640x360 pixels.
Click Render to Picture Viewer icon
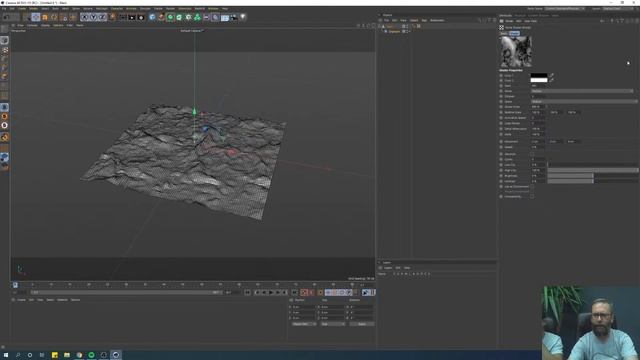(x=131, y=17)
